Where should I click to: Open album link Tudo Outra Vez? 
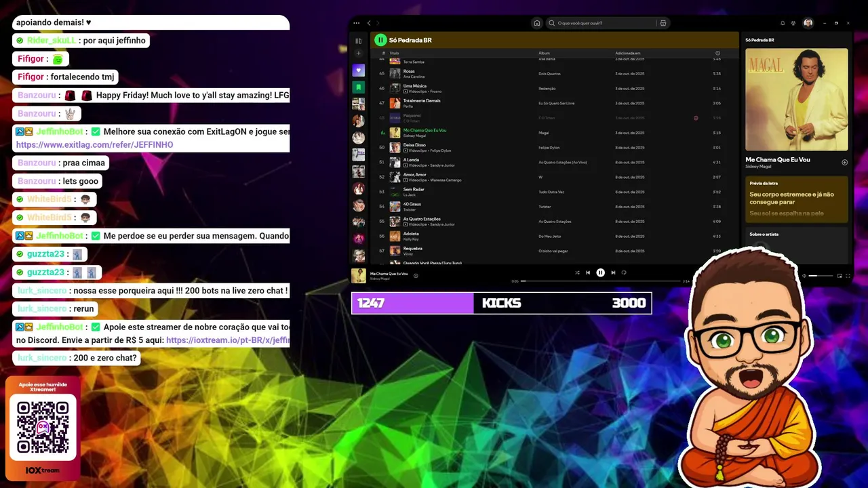(x=551, y=192)
